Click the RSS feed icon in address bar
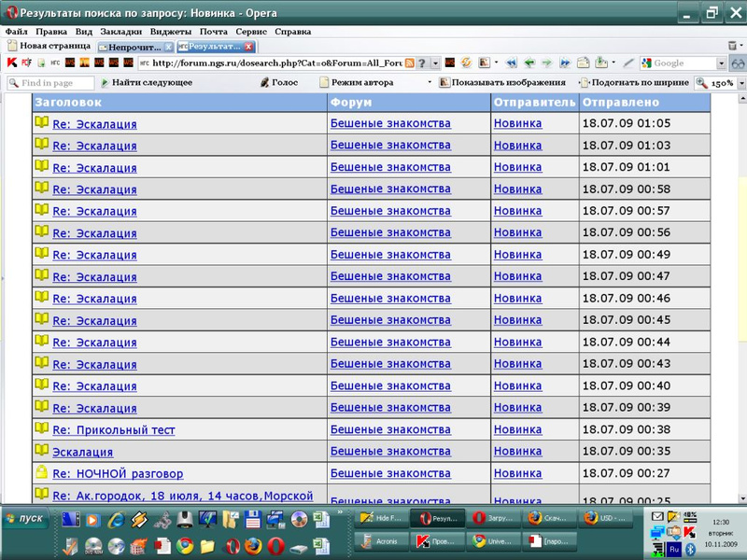 409,63
